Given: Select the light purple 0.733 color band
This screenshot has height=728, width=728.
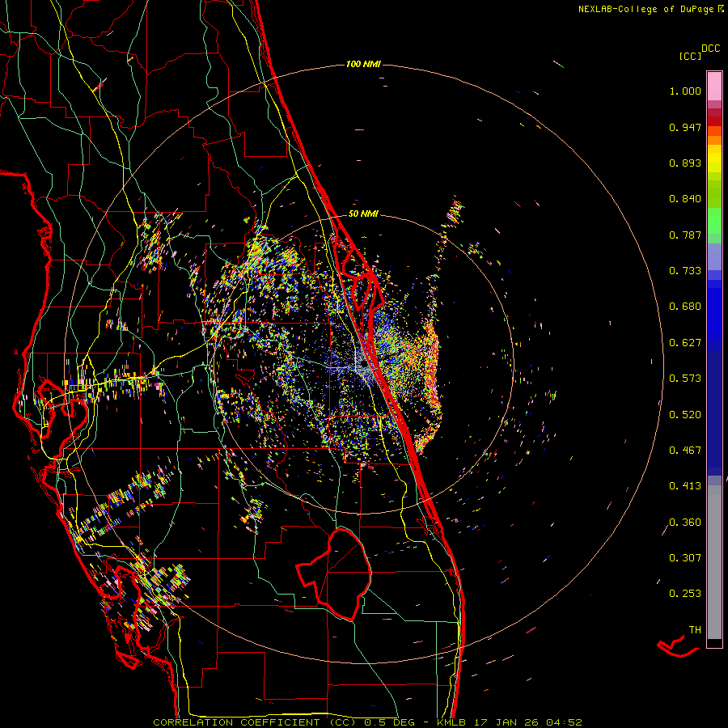Looking at the screenshot, I should point(714,257).
